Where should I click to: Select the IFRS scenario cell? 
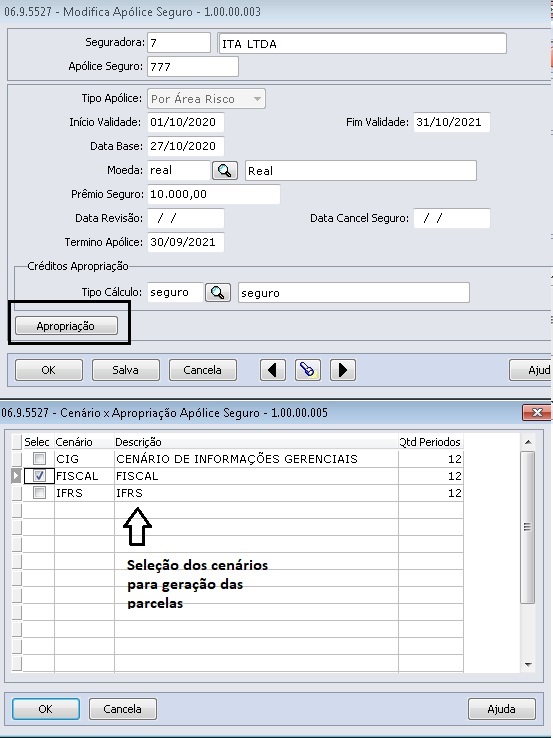(x=85, y=493)
